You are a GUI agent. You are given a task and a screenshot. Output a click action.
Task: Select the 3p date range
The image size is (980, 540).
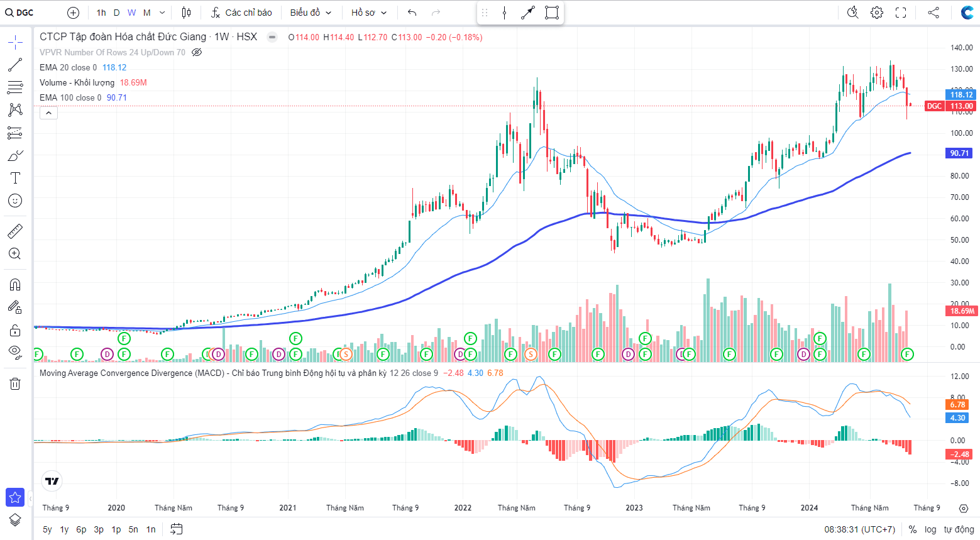[x=99, y=529]
